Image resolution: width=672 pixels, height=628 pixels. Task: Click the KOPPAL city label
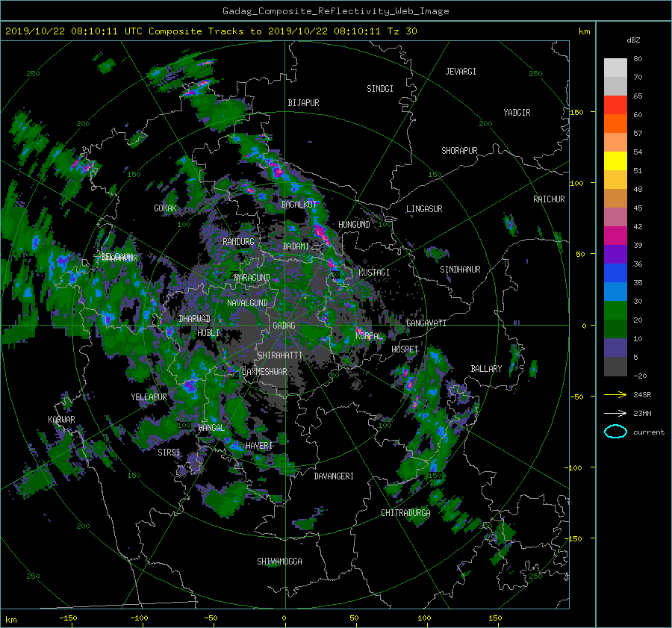369,336
